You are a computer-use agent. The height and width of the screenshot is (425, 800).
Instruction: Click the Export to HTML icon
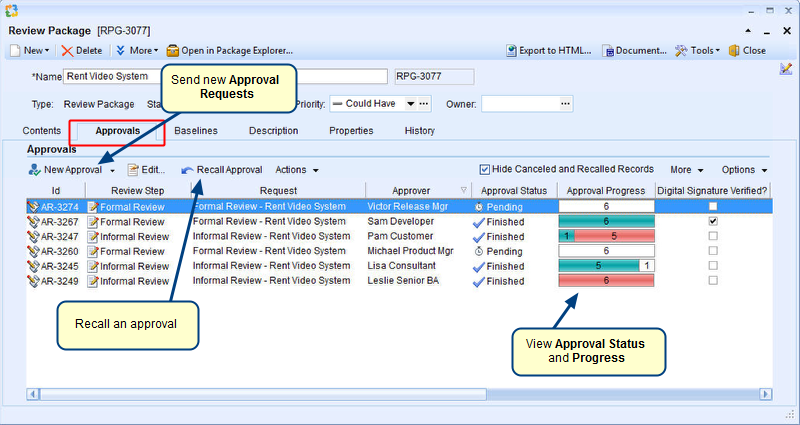click(x=511, y=50)
